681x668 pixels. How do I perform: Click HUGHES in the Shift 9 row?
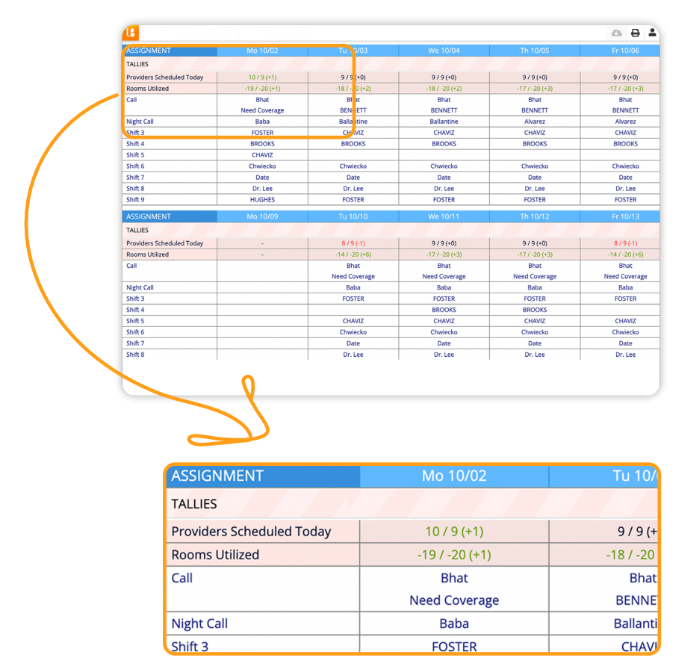[x=262, y=199]
